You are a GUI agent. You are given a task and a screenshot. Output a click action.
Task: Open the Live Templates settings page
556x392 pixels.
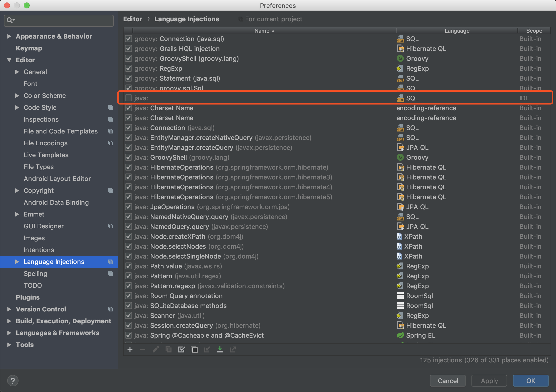46,155
